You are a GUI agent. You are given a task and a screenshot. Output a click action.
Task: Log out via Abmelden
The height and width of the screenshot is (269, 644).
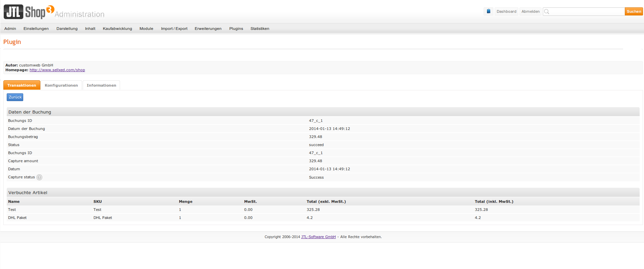530,11
